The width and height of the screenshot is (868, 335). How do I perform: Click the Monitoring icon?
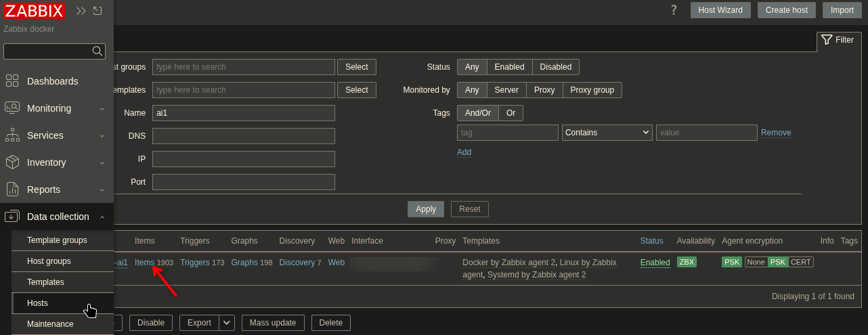tap(12, 108)
